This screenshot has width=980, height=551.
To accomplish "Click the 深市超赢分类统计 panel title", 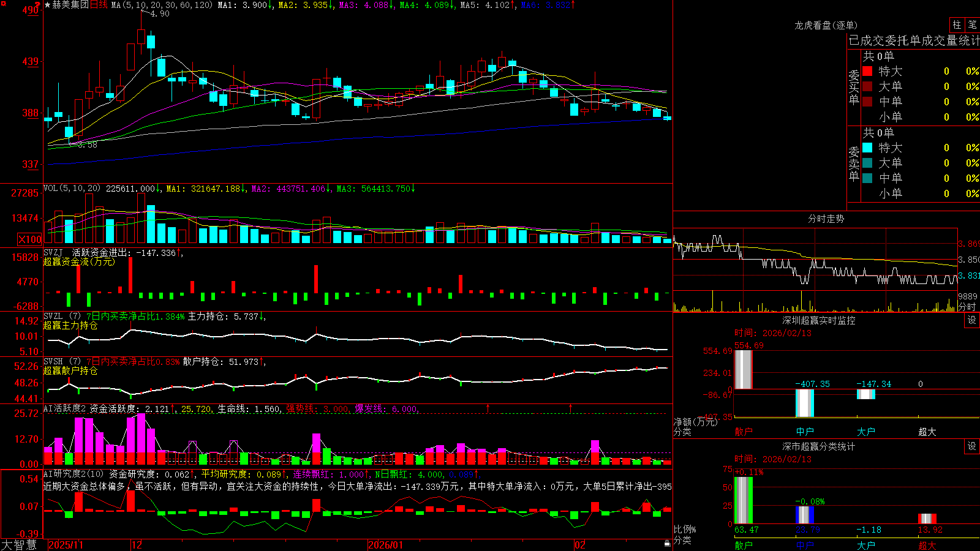I will pyautogui.click(x=818, y=446).
